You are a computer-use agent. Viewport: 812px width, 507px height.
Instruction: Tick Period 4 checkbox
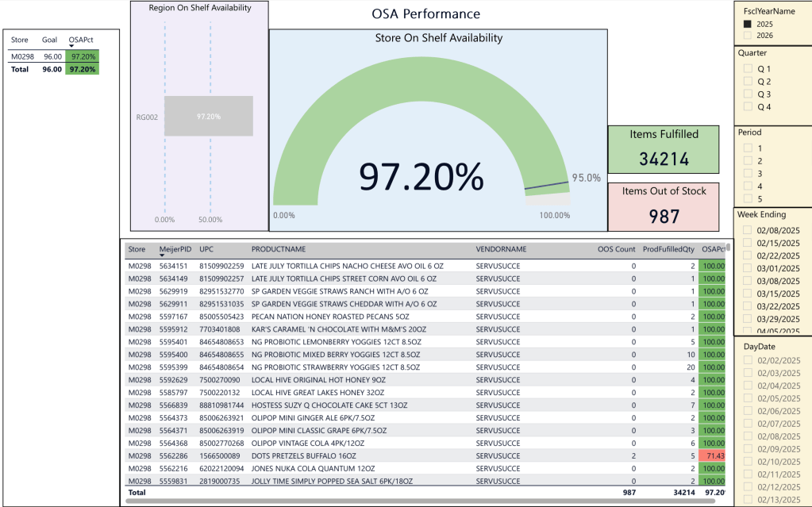point(747,186)
